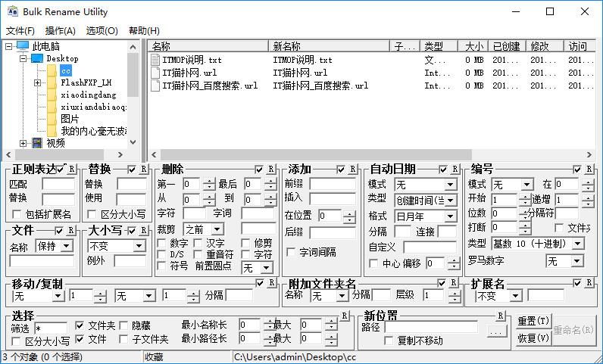Reset the 正则表达 section with its R button

point(71,169)
